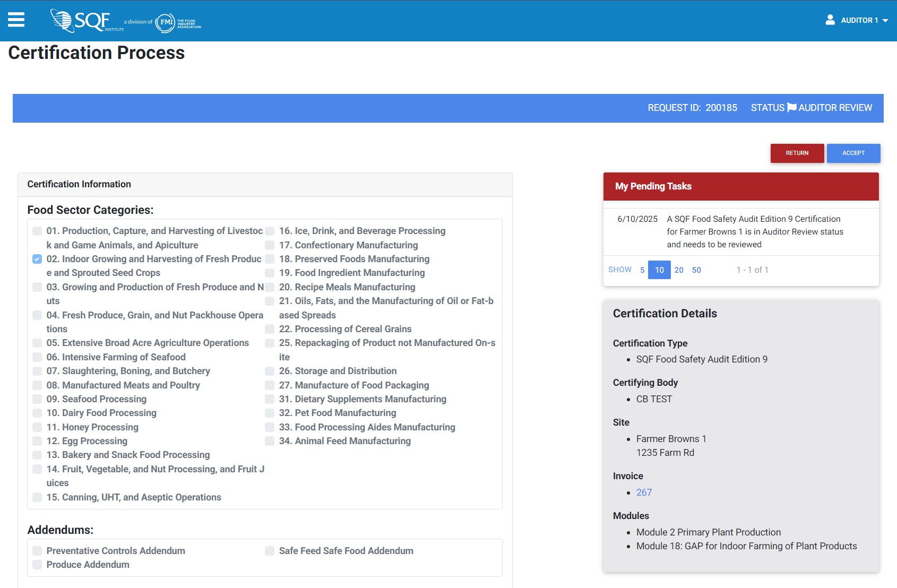Click the Auditor 1 user profile icon
The height and width of the screenshot is (588, 897).
pos(830,20)
